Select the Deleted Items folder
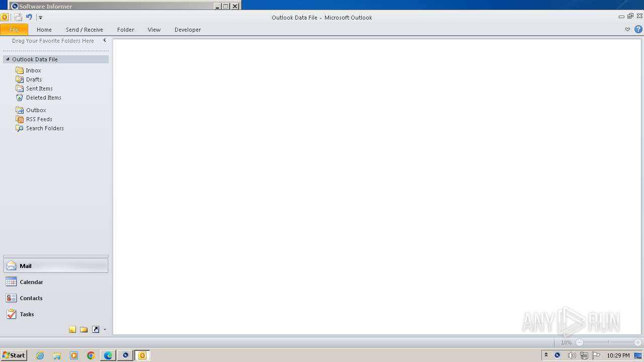644x362 pixels. (x=44, y=98)
